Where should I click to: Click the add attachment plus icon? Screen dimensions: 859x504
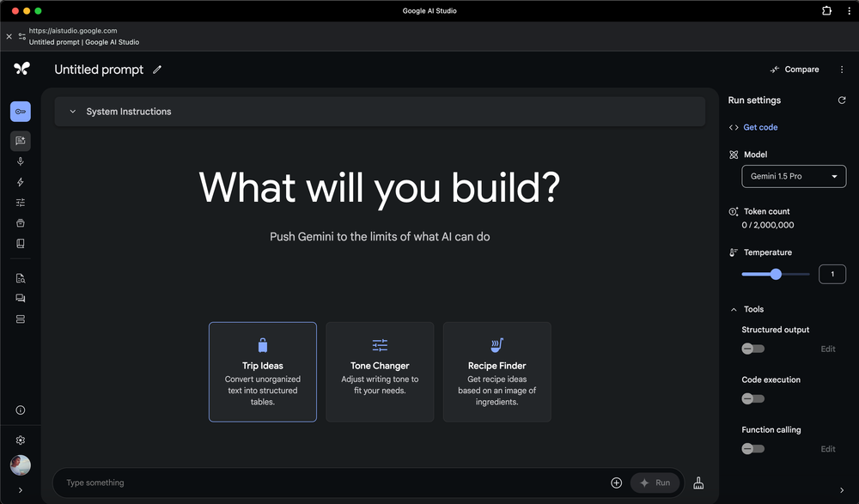point(617,483)
